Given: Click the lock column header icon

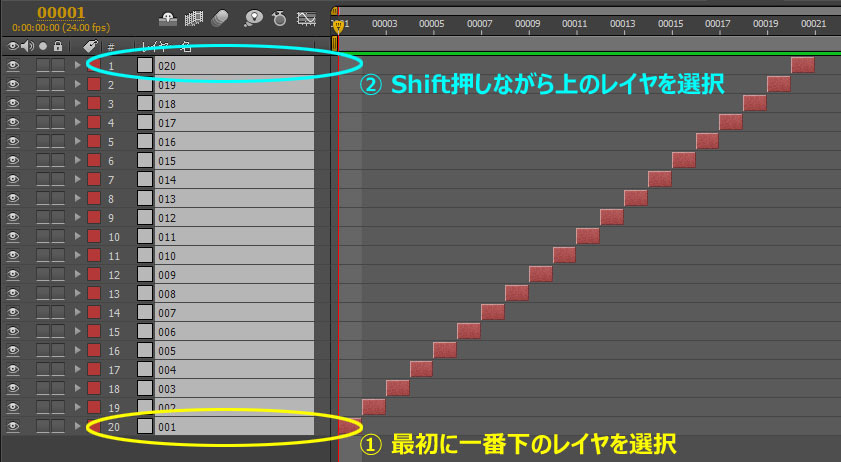Looking at the screenshot, I should tap(59, 46).
